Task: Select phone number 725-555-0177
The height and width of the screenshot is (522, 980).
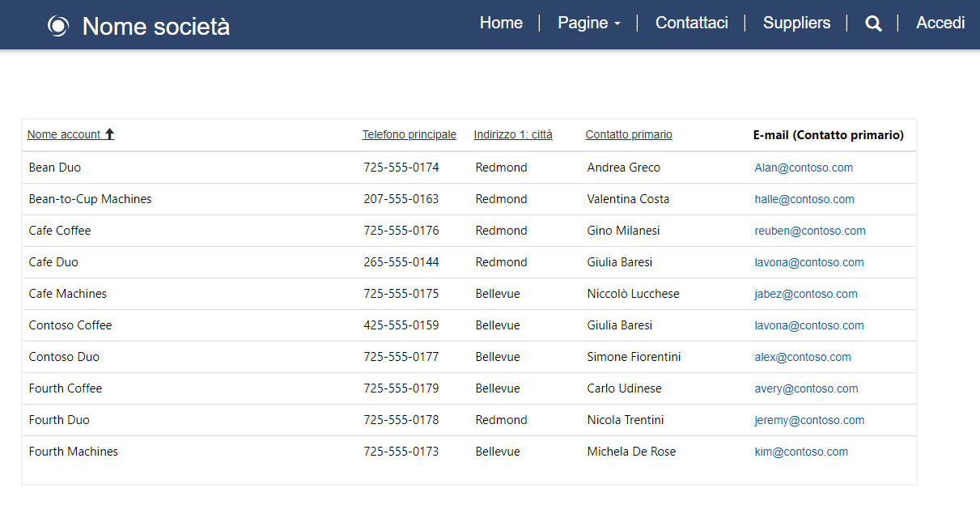Action: (x=401, y=357)
